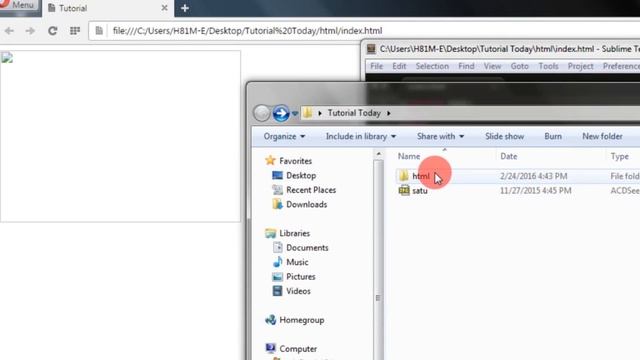
Task: Click folder icon in Explorer address bar
Action: [x=308, y=113]
